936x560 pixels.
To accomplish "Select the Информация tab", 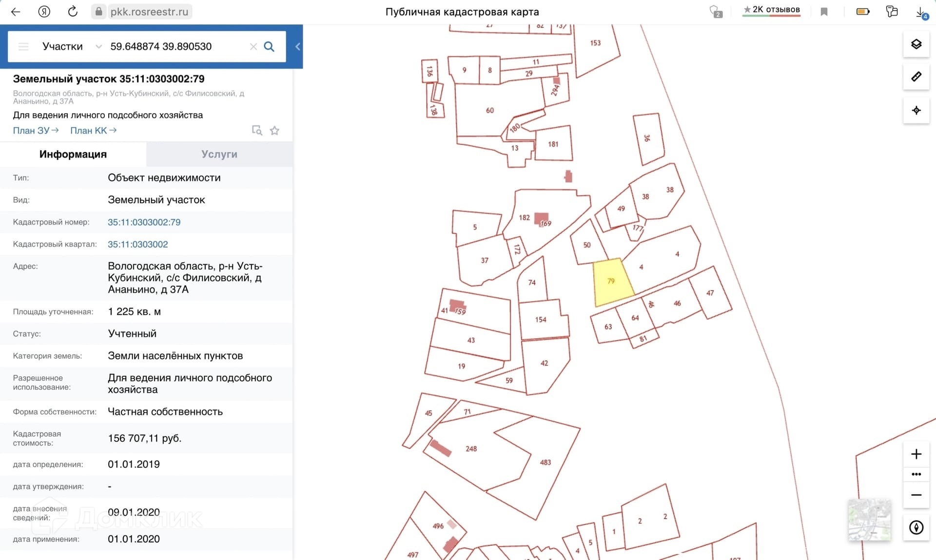I will click(73, 154).
